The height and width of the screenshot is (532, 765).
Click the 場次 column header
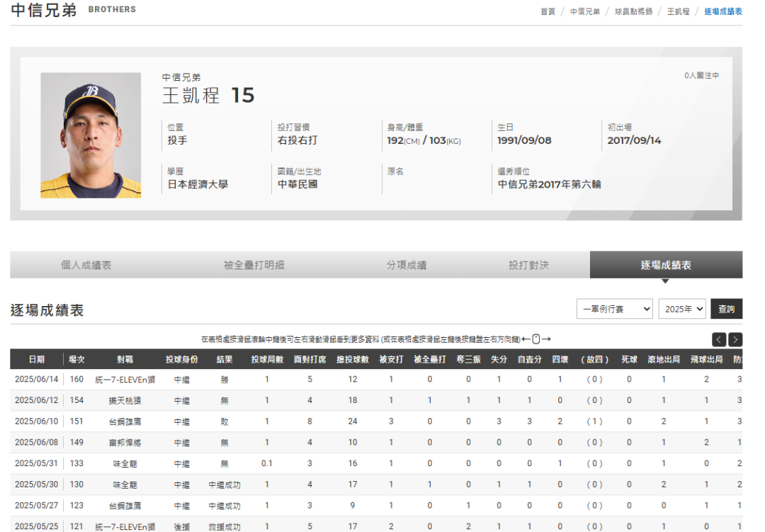coord(76,359)
